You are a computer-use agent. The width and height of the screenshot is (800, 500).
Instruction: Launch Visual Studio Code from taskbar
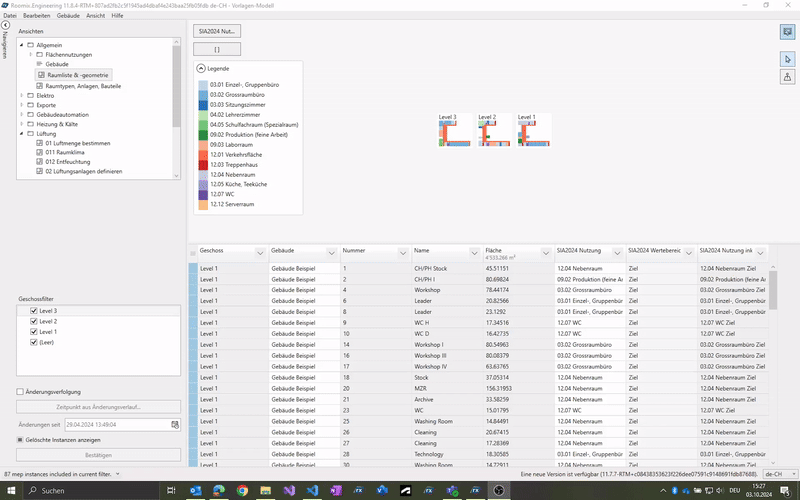coord(312,491)
